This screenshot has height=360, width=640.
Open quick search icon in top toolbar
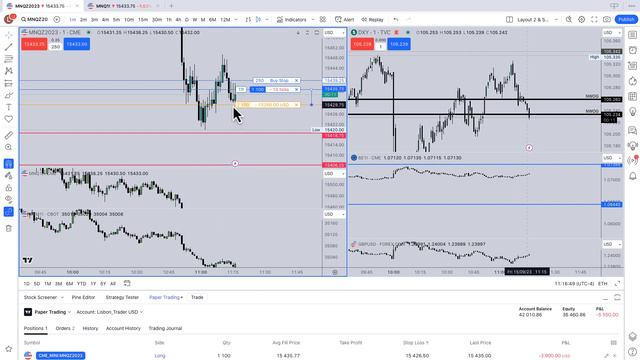pos(569,20)
